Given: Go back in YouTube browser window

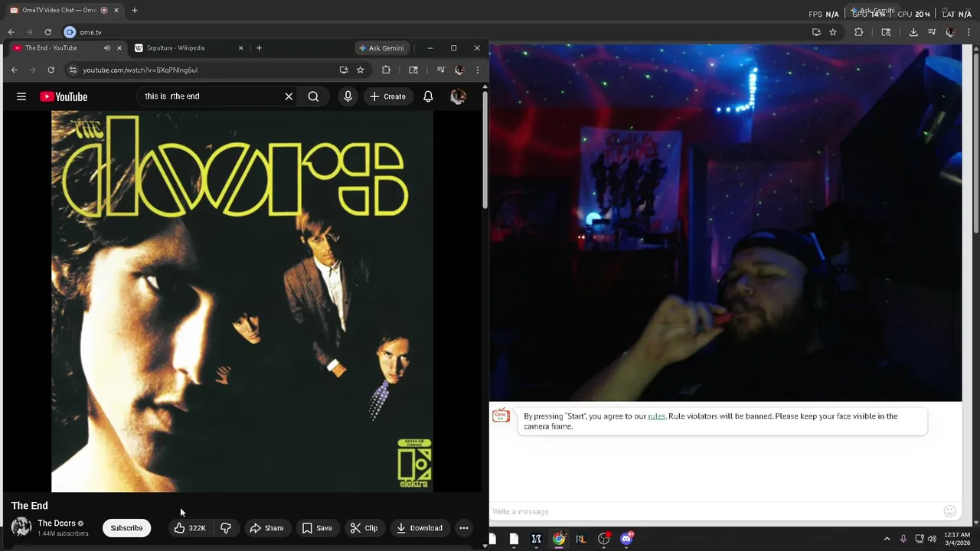Looking at the screenshot, I should (14, 70).
